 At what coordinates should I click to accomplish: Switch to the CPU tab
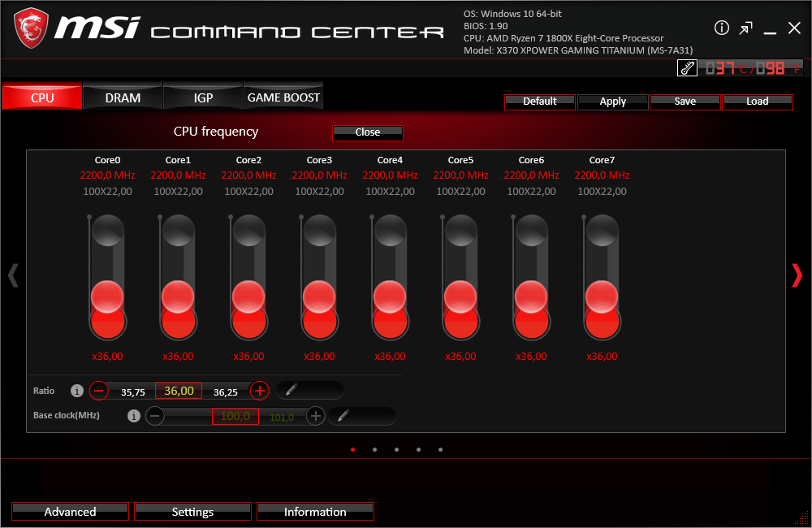coord(42,97)
